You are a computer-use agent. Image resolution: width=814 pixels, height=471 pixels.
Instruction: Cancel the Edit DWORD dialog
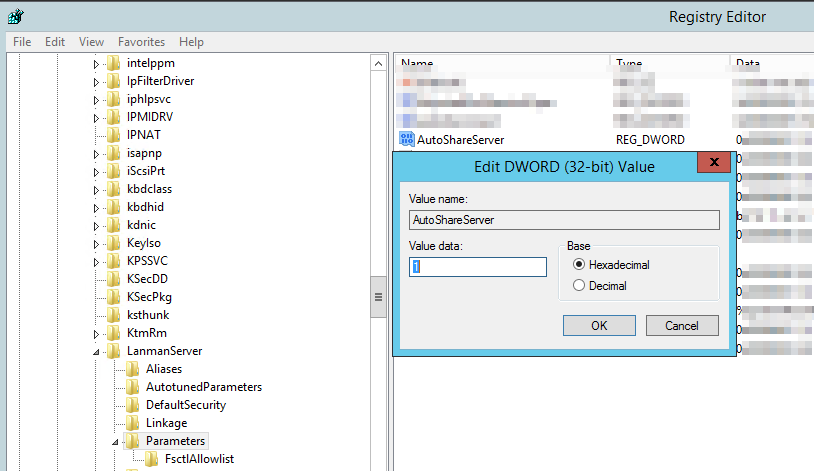tap(682, 326)
